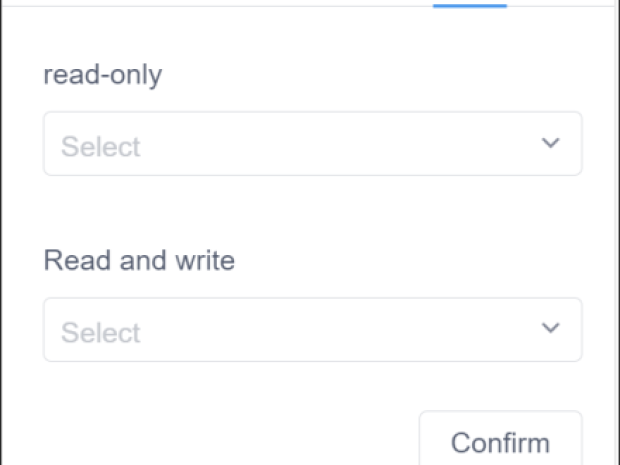Open the Read and write Select dropdown
620x465 pixels.
tap(312, 330)
